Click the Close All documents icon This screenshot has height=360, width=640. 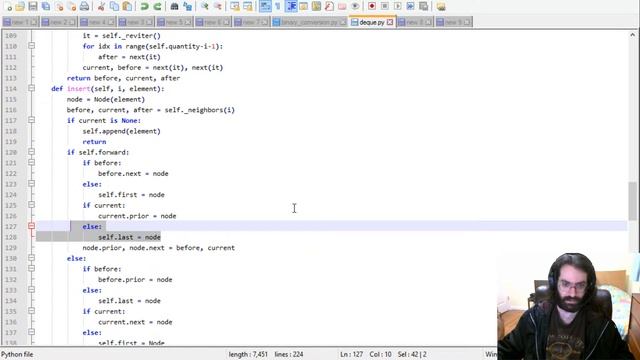[72, 6]
